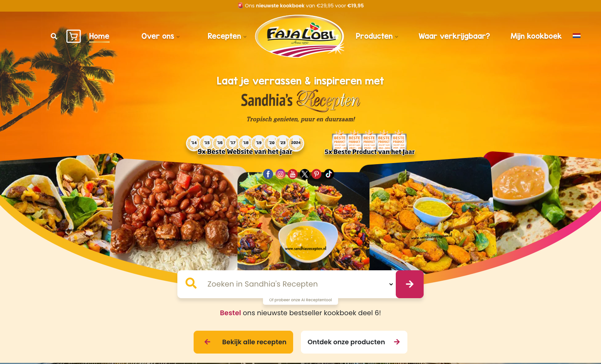Click the Ontdek onze producten button
Viewport: 601px width, 364px height.
[354, 342]
